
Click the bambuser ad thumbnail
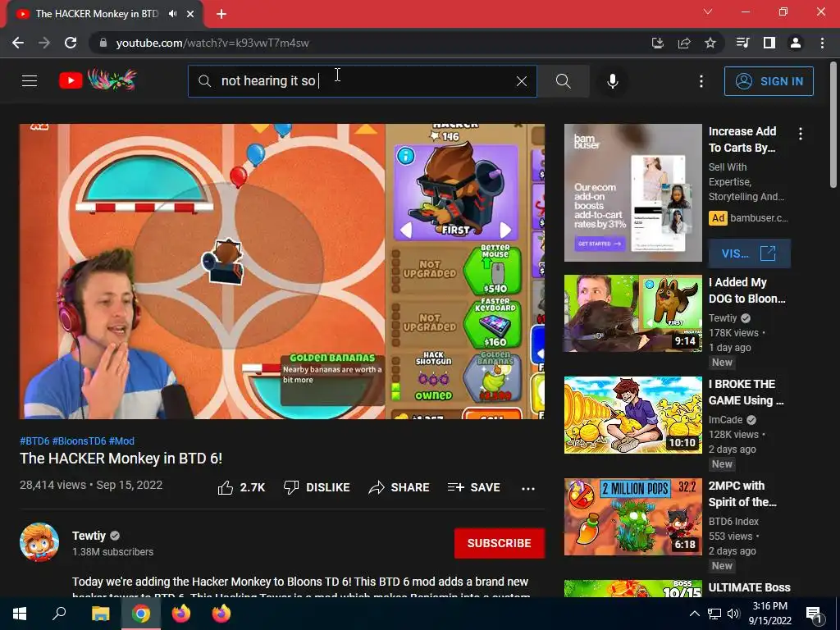point(632,193)
